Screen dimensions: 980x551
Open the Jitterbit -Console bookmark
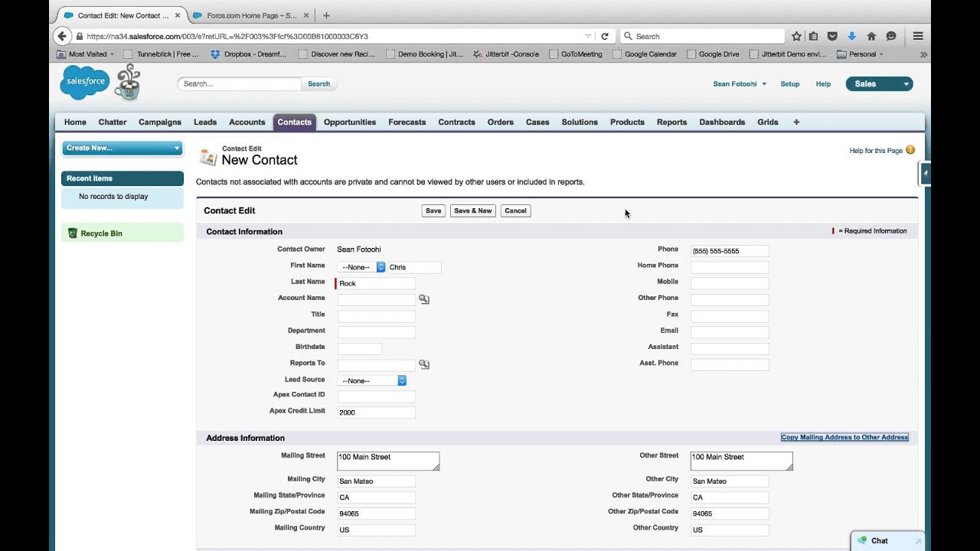(x=506, y=54)
